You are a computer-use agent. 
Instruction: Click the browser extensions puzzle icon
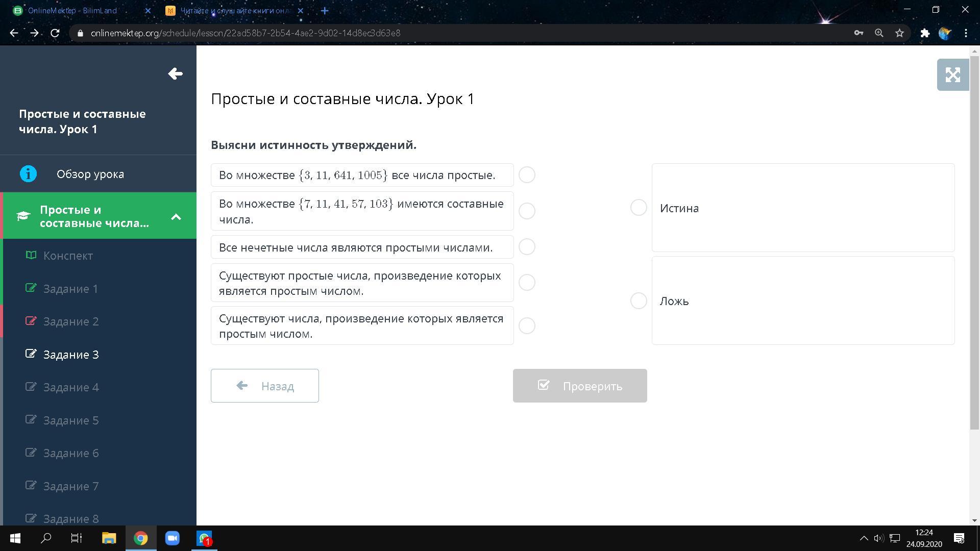[x=925, y=33]
